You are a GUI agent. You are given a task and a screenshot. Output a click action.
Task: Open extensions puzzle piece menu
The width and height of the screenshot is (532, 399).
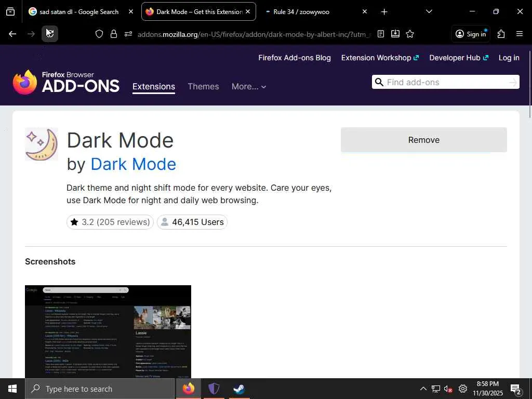(x=501, y=34)
